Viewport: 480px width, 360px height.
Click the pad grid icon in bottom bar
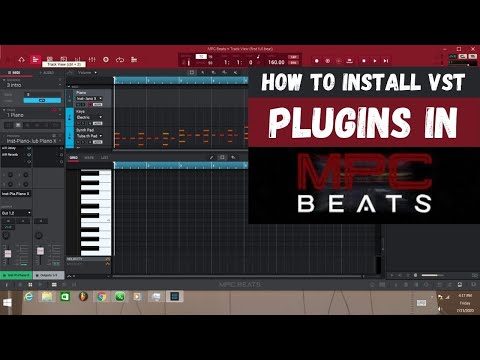pyautogui.click(x=30, y=285)
